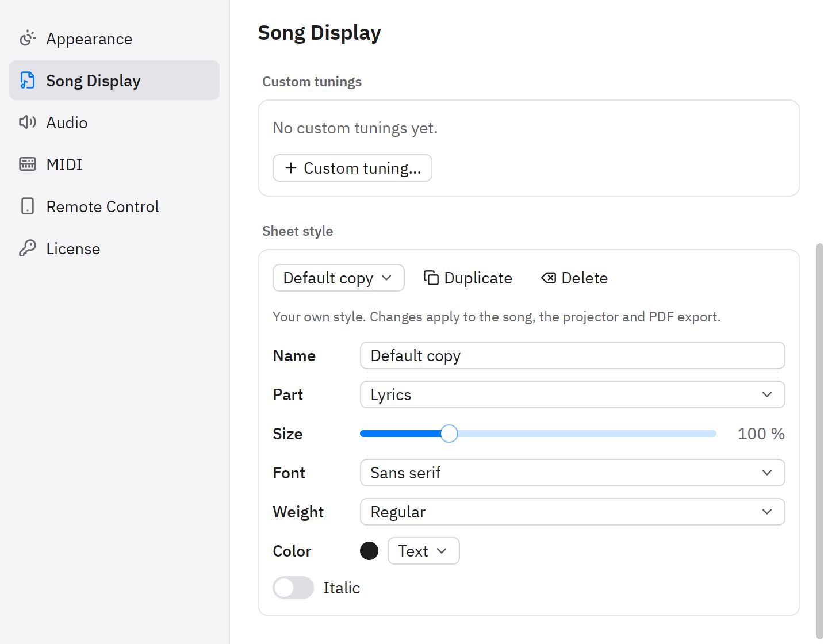Click the backspace icon beside Delete
Screen dimensions: 828x644
[x=549, y=278]
